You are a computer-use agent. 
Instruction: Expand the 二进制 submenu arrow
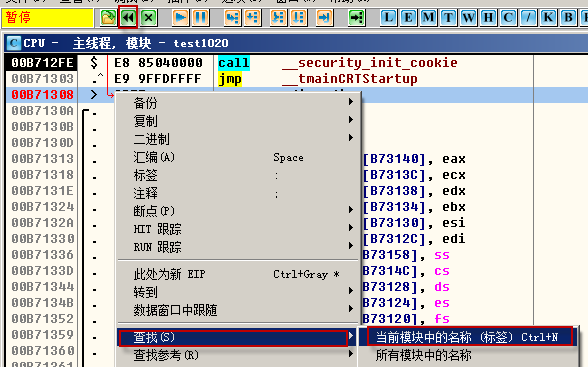click(351, 138)
